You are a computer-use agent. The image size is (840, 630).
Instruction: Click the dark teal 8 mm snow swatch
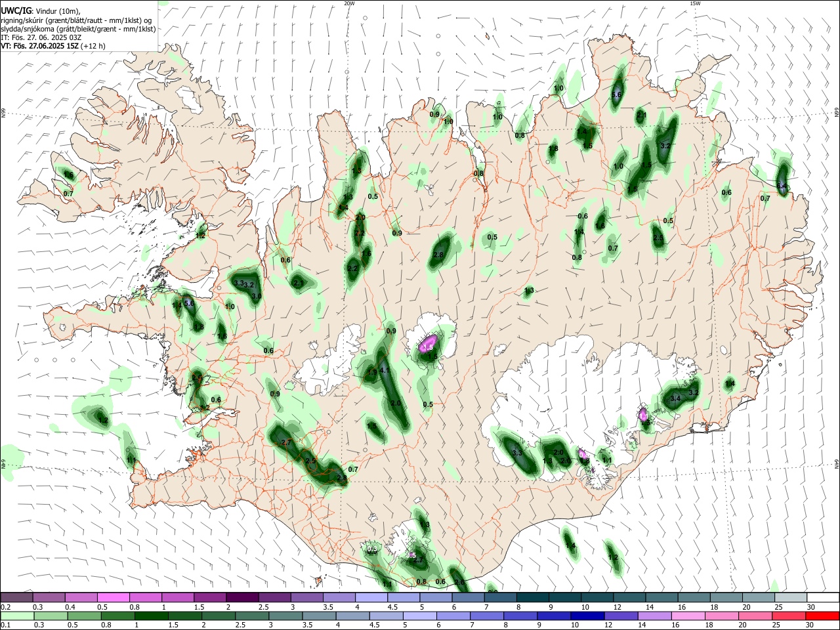pyautogui.click(x=533, y=597)
